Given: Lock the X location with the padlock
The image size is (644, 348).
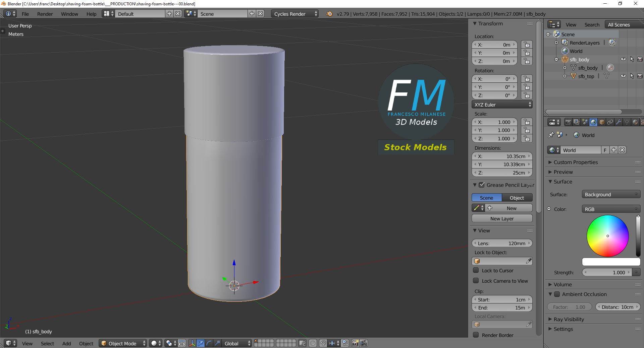Looking at the screenshot, I should coord(527,45).
